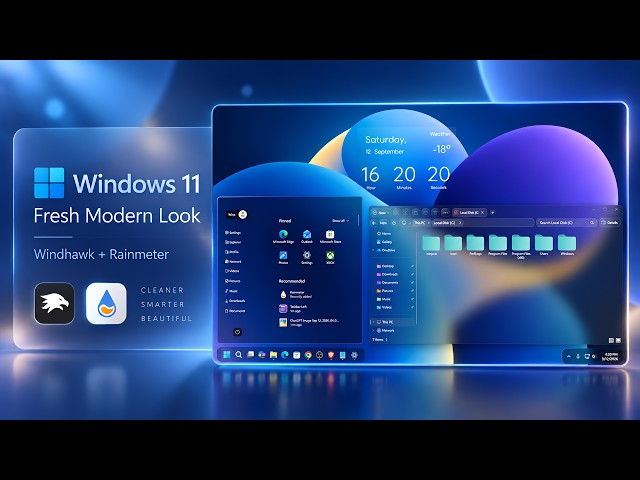Viewport: 640px width, 480px height.
Task: Open Gallery in Explorer sidebar
Action: (384, 242)
